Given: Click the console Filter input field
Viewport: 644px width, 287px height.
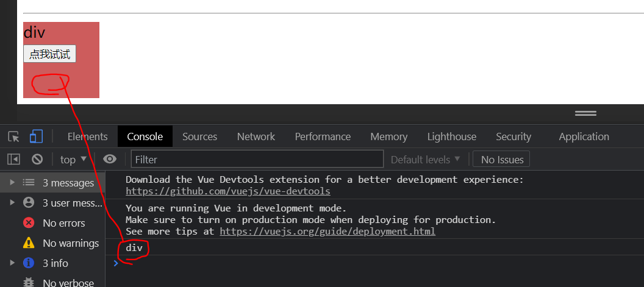Looking at the screenshot, I should point(257,159).
